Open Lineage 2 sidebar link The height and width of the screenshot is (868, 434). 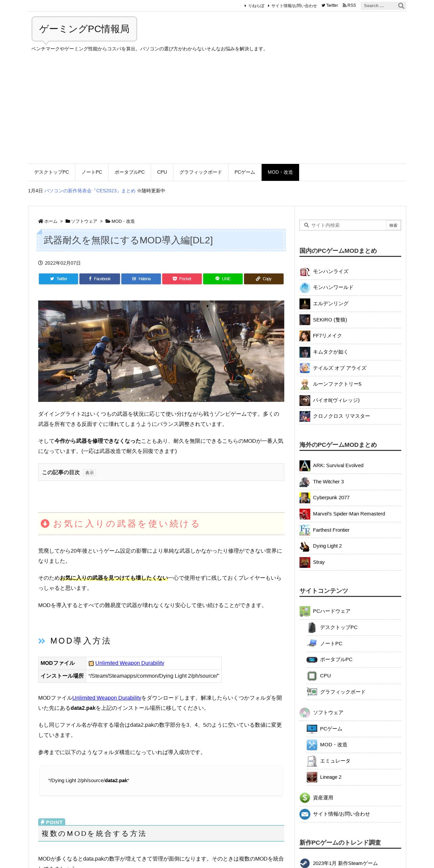tap(331, 777)
